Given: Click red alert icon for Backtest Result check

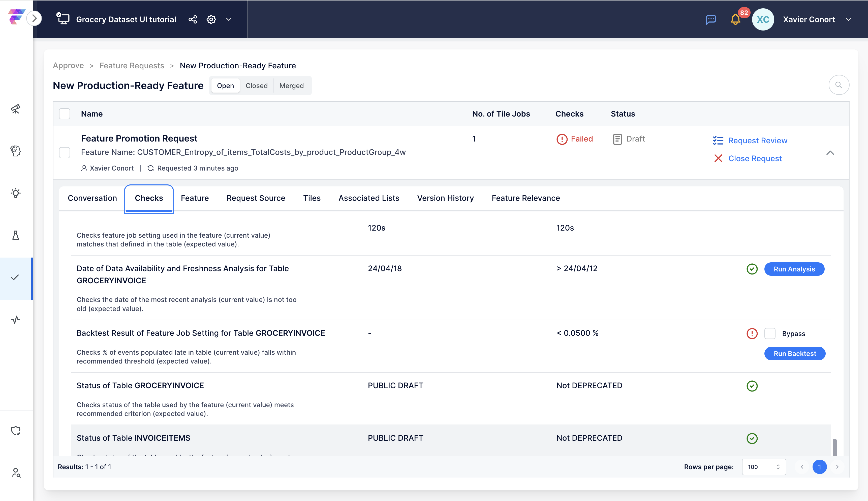Looking at the screenshot, I should [752, 333].
